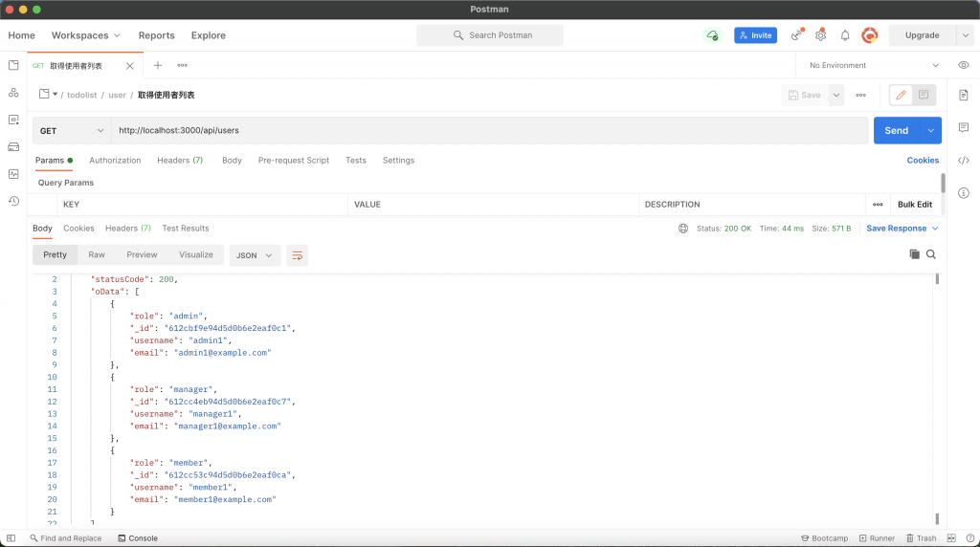Screen dimensions: 980x547
Task: Open Reports in top navigation
Action: (x=156, y=35)
